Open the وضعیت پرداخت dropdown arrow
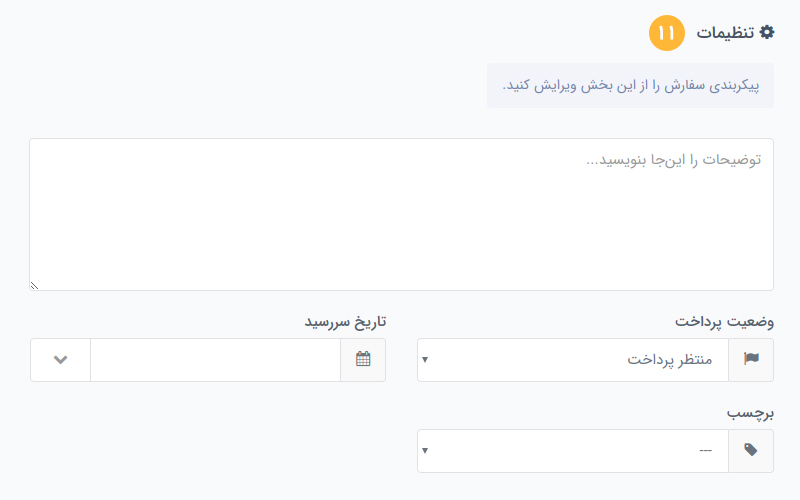 [425, 360]
